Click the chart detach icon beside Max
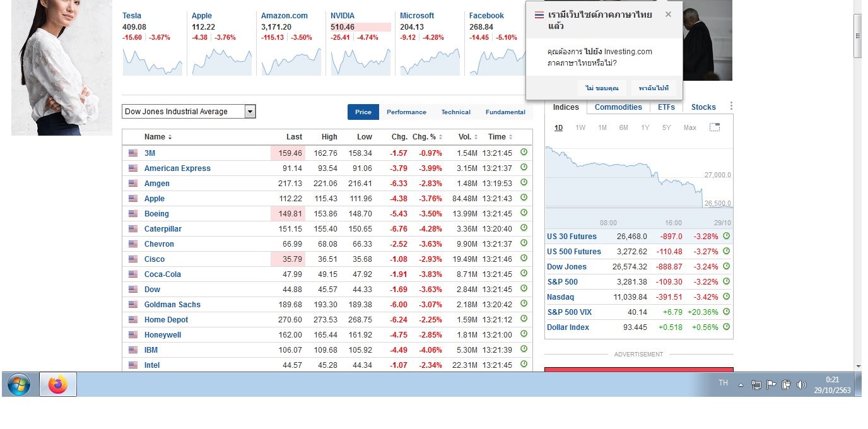The image size is (868, 429). tap(715, 127)
